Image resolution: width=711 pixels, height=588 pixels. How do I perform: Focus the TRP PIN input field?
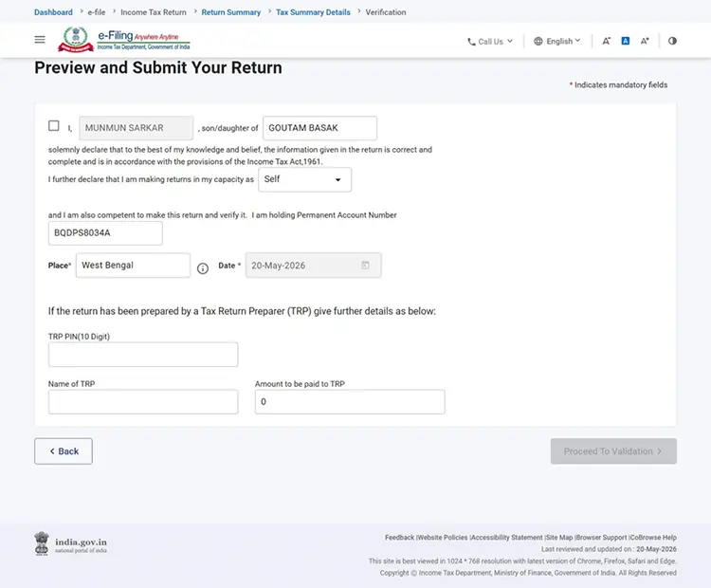pos(143,355)
